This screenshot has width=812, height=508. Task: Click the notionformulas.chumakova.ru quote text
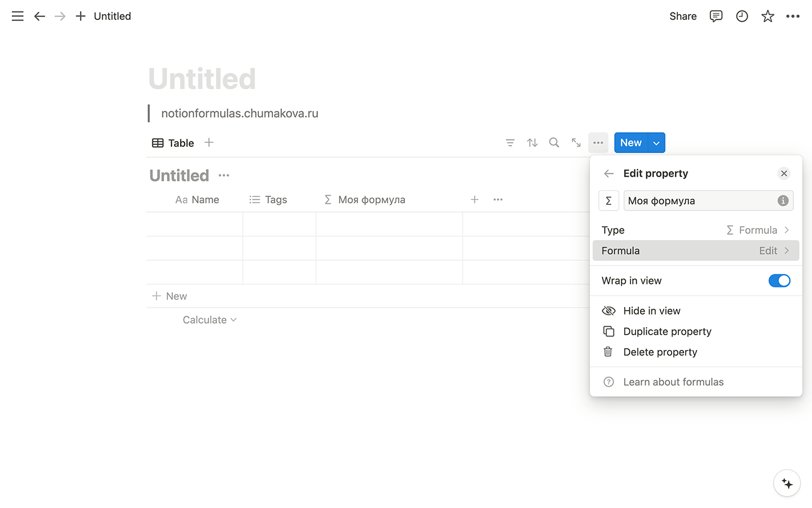pos(240,113)
